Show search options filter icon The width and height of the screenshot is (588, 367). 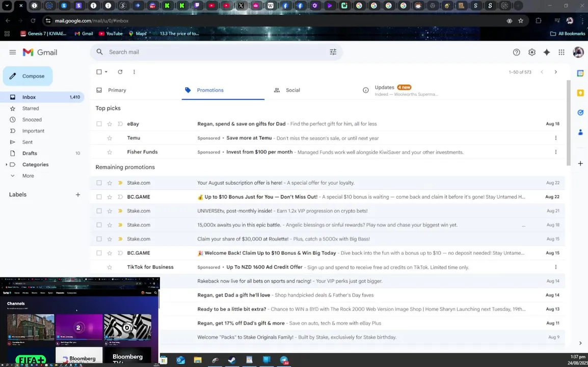click(333, 52)
